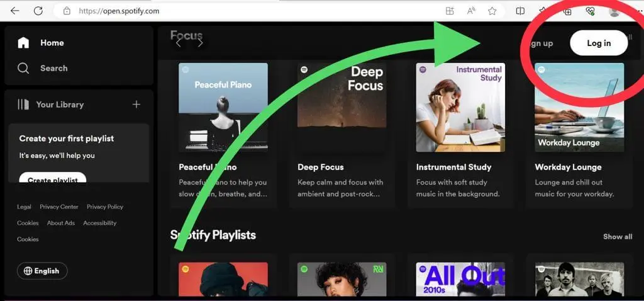The image size is (644, 301).
Task: Click the Log in button
Action: 599,43
